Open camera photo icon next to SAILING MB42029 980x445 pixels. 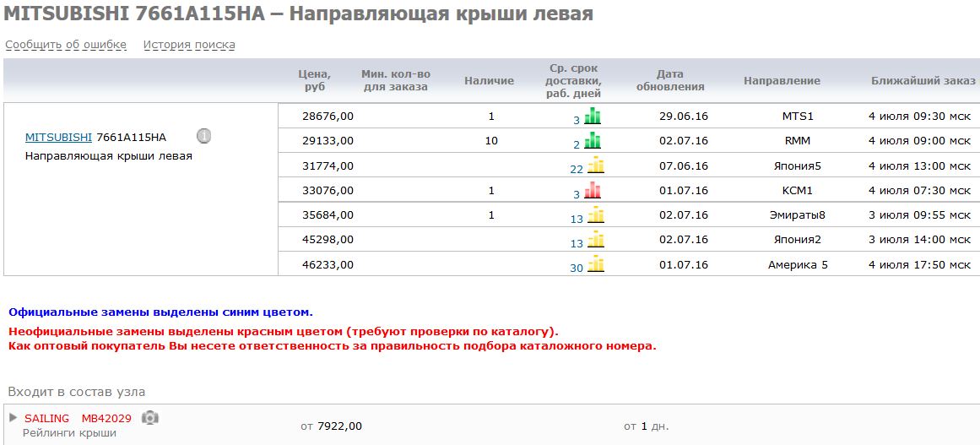tap(150, 417)
